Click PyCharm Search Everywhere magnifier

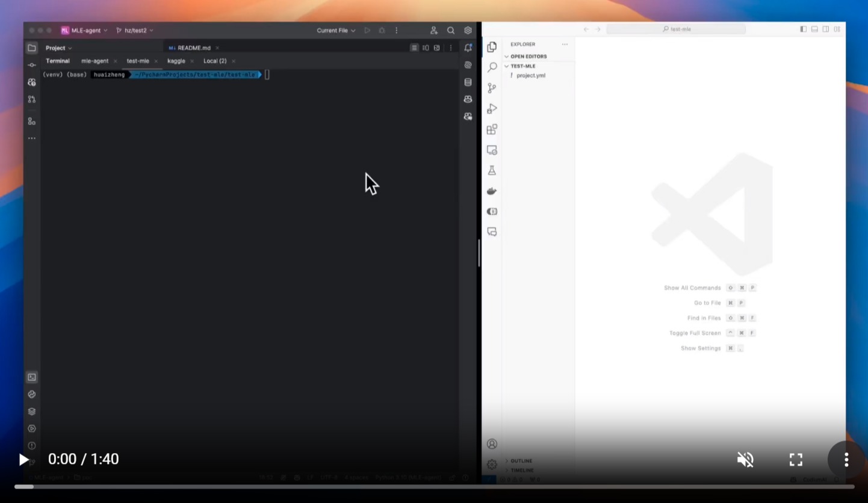coord(451,31)
